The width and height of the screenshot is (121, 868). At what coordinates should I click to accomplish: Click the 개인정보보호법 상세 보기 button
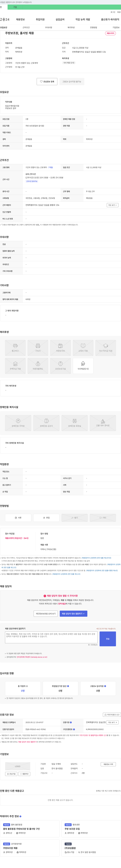(x=46, y=614)
